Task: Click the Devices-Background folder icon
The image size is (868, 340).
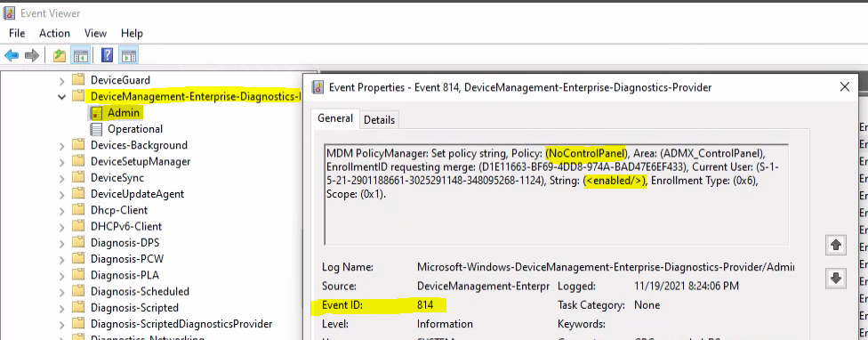Action: pyautogui.click(x=78, y=145)
